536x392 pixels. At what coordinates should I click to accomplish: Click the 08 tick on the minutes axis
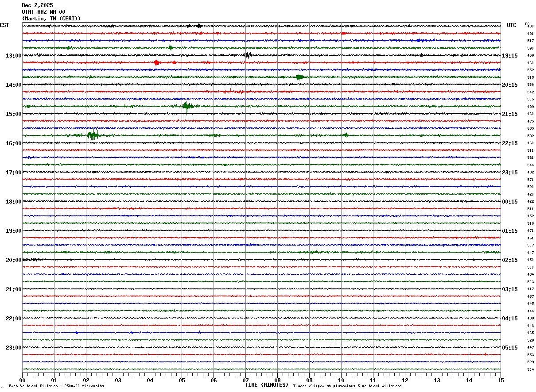[277, 380]
